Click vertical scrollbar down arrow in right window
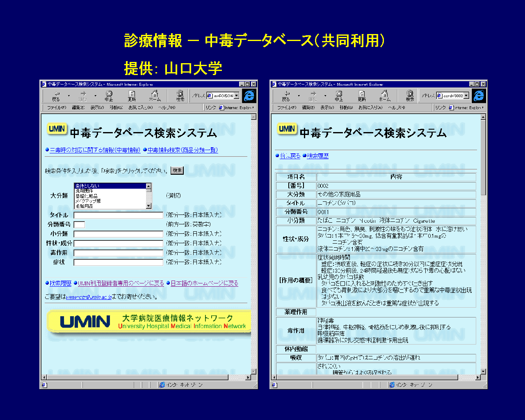 point(483,371)
